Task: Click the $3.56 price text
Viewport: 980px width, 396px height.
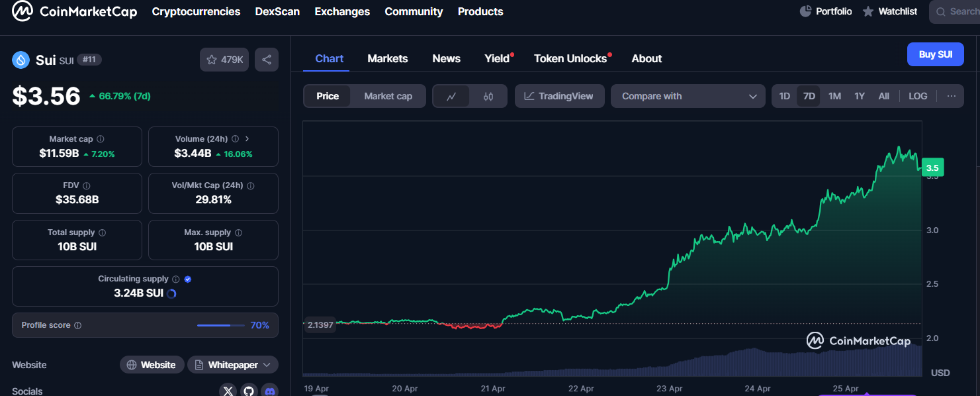Action: 46,97
